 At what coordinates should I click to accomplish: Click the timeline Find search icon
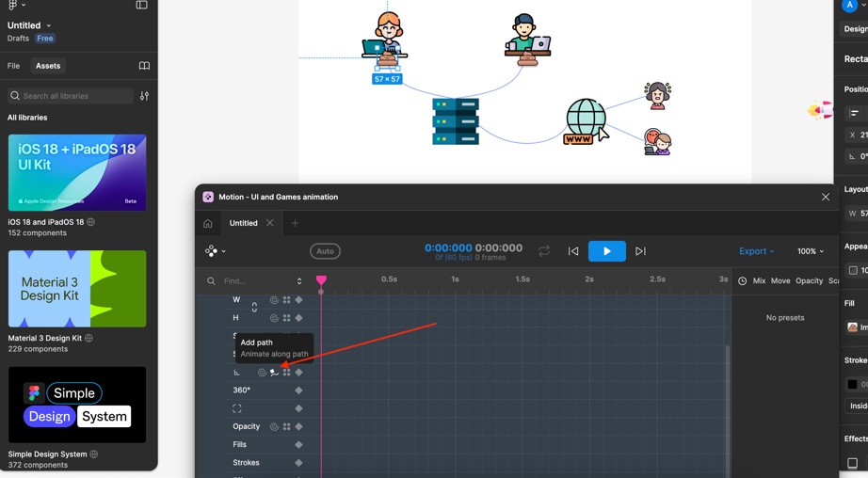point(211,281)
